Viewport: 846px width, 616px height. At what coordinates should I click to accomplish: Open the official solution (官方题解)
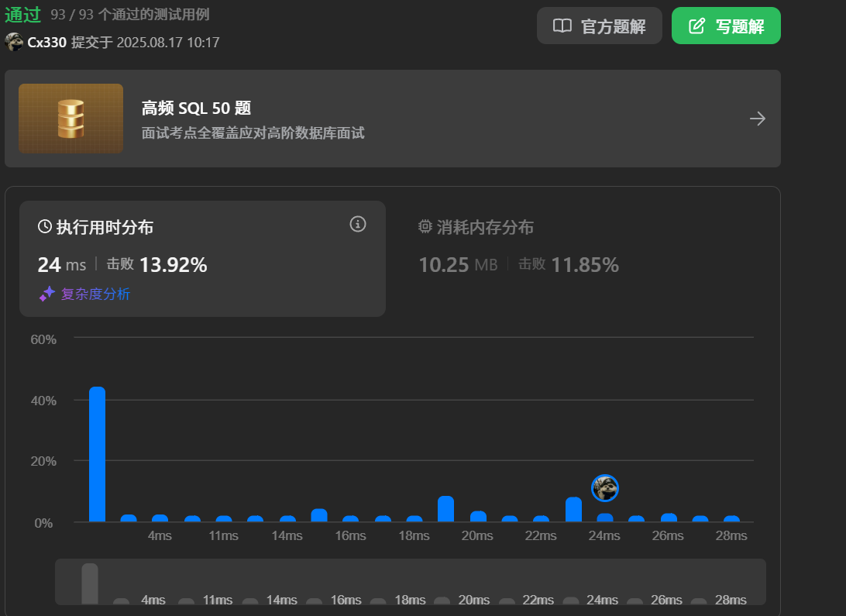(x=599, y=26)
